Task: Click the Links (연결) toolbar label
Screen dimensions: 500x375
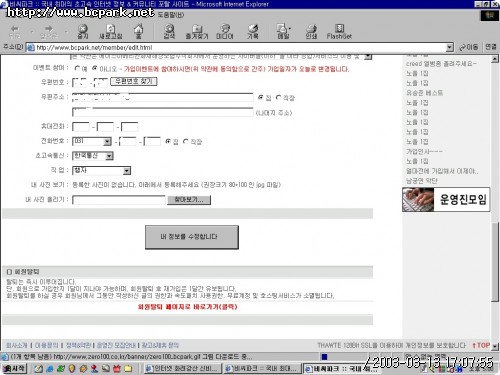Action: pyautogui.click(x=491, y=47)
